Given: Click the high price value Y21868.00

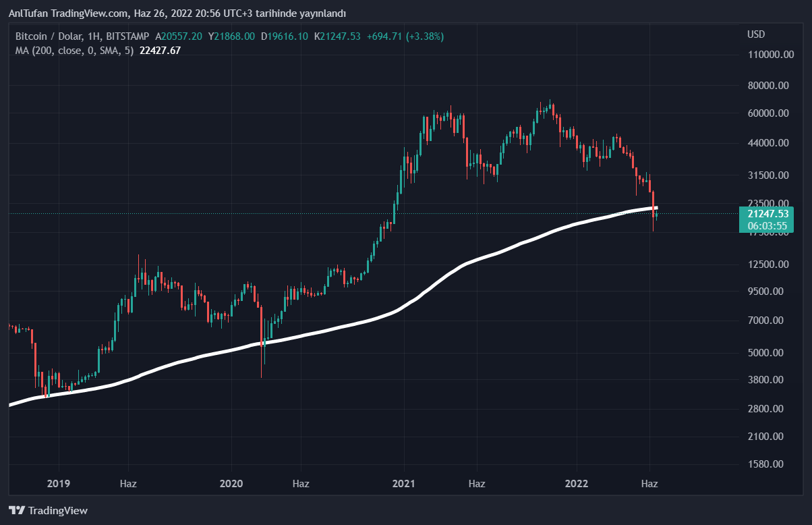Looking at the screenshot, I should click(232, 36).
